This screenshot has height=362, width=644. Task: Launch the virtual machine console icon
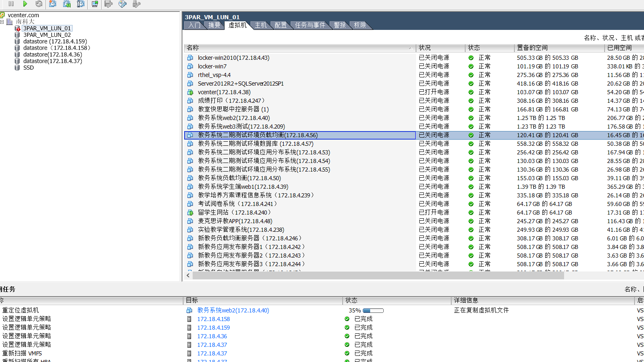[95, 4]
